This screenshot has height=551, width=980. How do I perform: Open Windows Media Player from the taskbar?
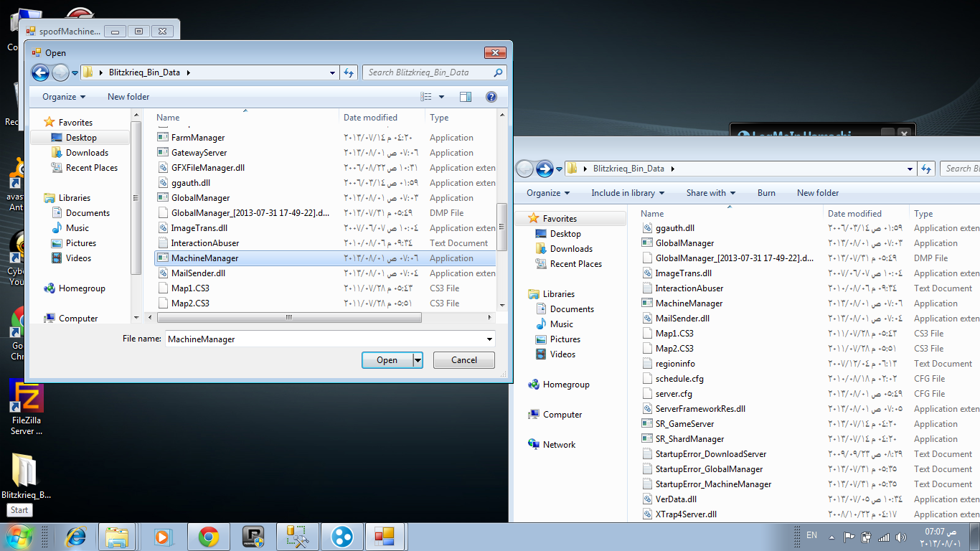(164, 537)
